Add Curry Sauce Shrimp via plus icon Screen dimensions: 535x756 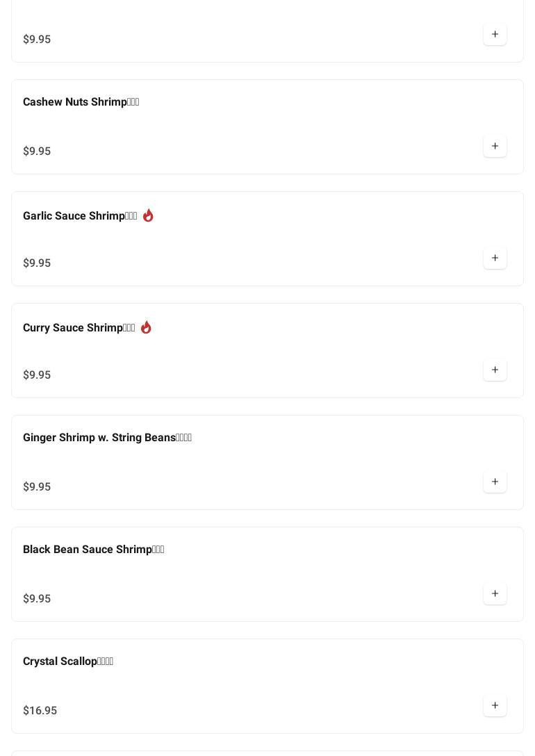coord(495,370)
